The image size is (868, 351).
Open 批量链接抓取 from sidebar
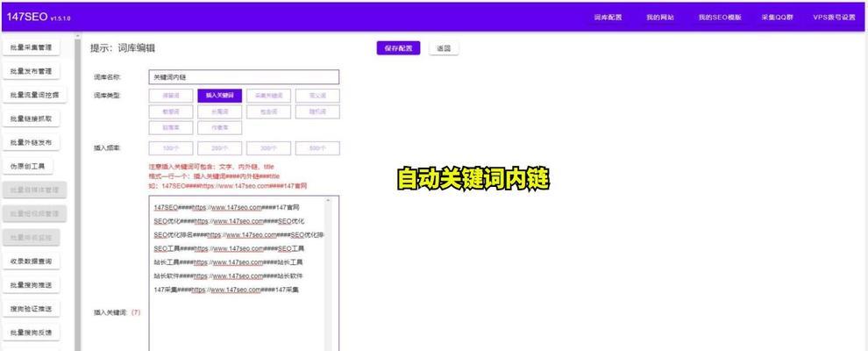(x=32, y=118)
